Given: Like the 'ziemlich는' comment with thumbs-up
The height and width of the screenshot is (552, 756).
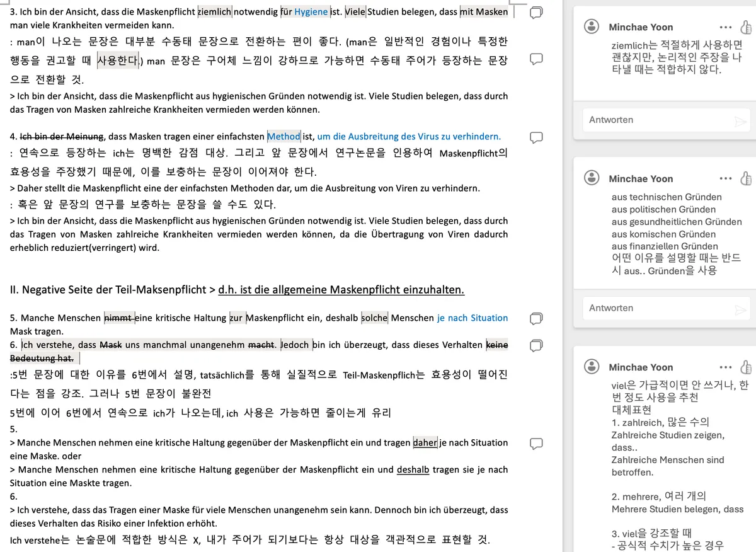Looking at the screenshot, I should (745, 26).
